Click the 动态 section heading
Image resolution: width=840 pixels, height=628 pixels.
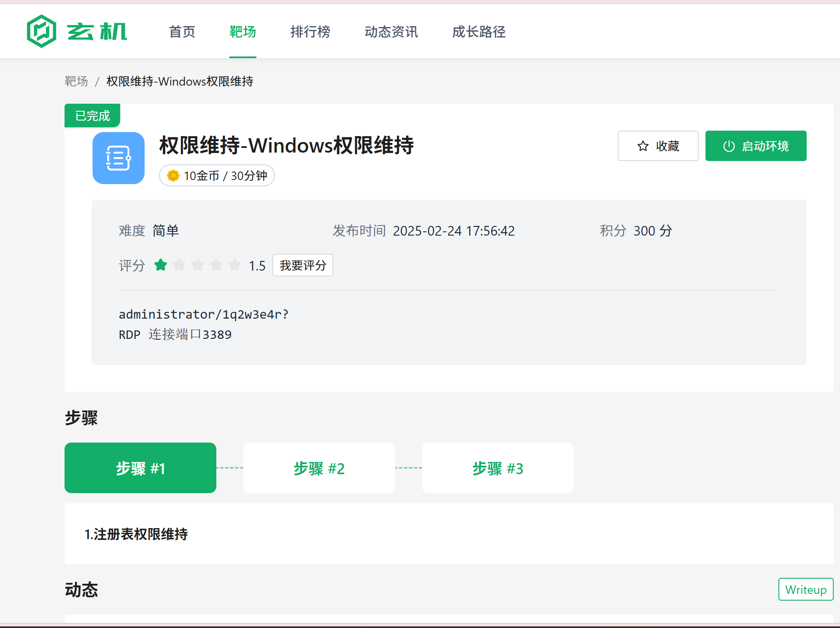pyautogui.click(x=81, y=590)
